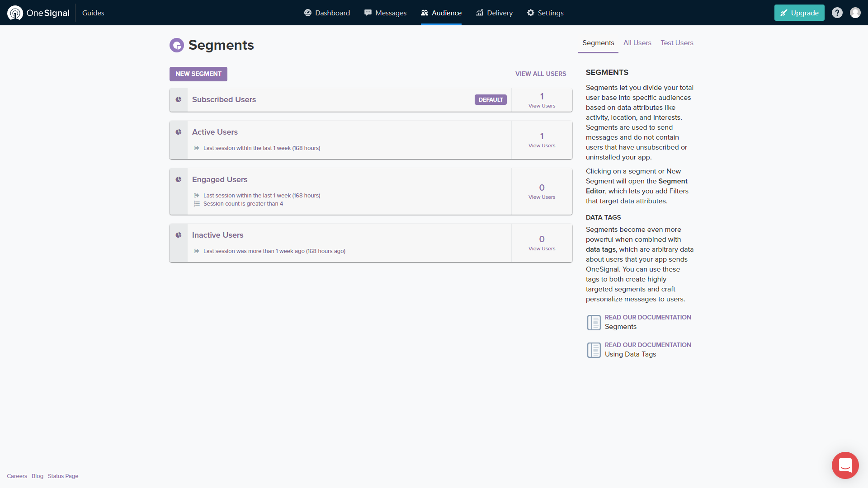Go to the Dashboard menu item
Screen dimensions: 868x488
click(327, 13)
